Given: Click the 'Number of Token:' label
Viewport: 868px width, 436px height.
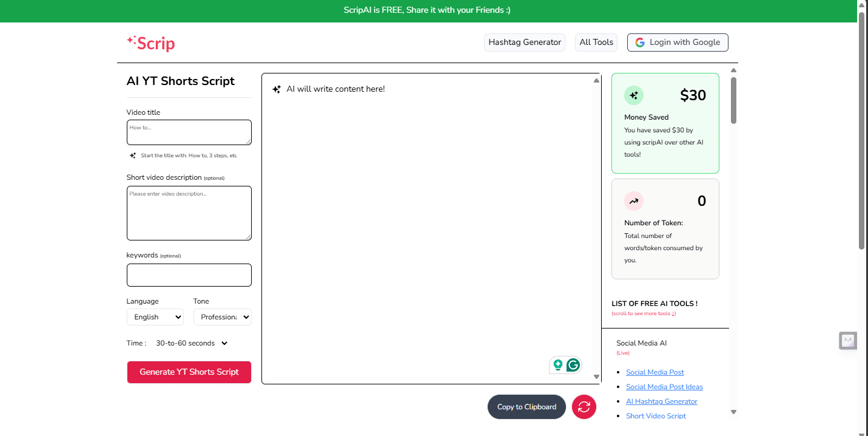Looking at the screenshot, I should 653,223.
